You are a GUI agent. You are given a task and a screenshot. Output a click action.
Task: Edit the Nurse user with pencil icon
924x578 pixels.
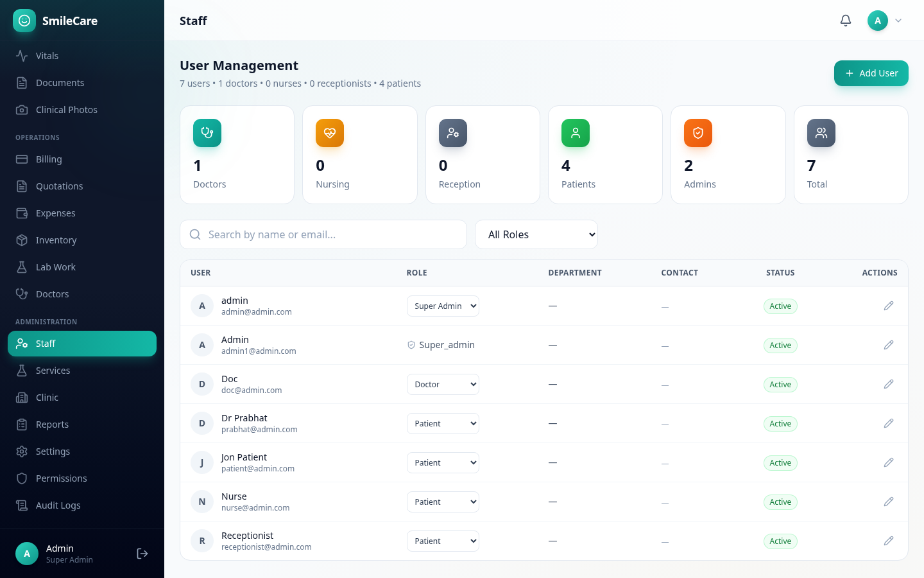pyautogui.click(x=889, y=502)
